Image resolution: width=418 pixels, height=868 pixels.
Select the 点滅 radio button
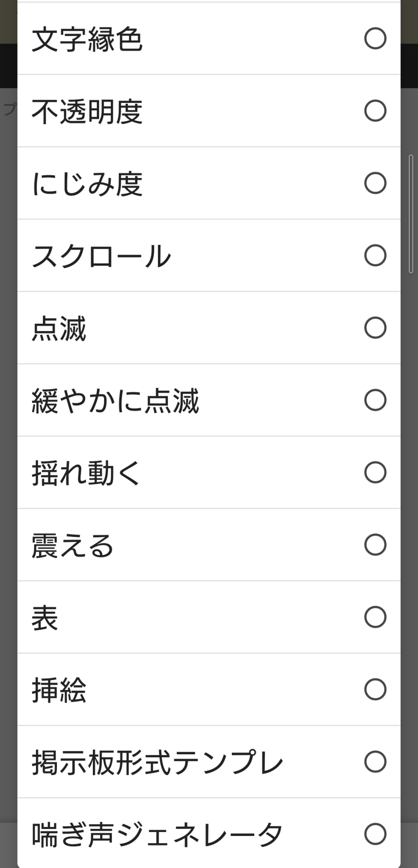(x=375, y=328)
